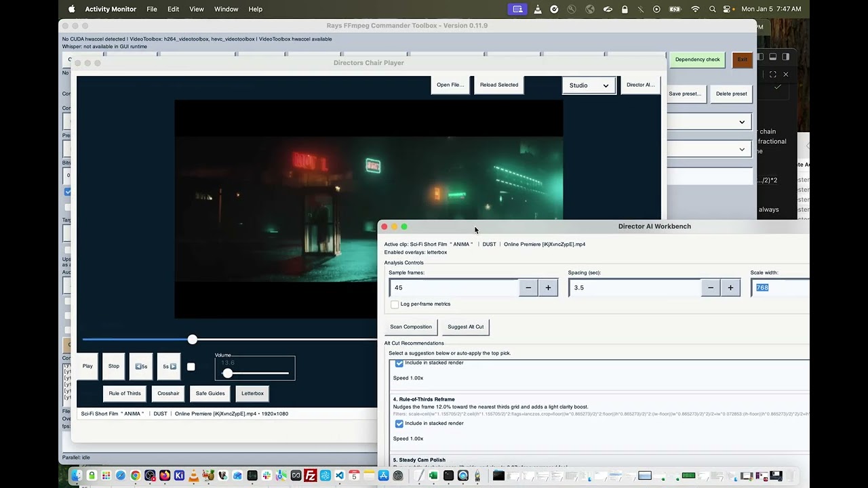Open Control Center in menu bar

point(728,9)
